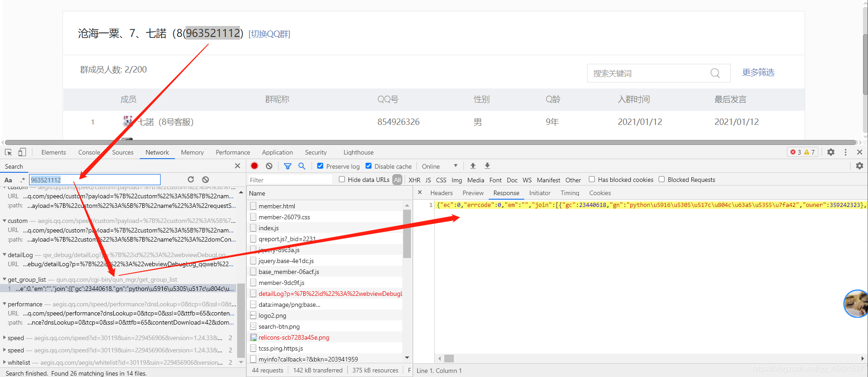Viewport: 868px width, 377px height.
Task: Filter requests by JS type
Action: (x=428, y=180)
